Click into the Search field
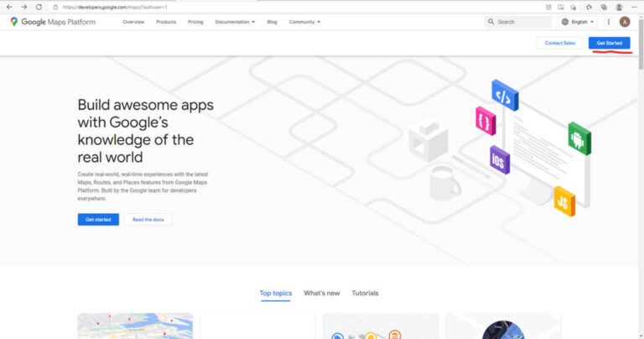Viewport: 644px width, 339px height. coord(520,22)
